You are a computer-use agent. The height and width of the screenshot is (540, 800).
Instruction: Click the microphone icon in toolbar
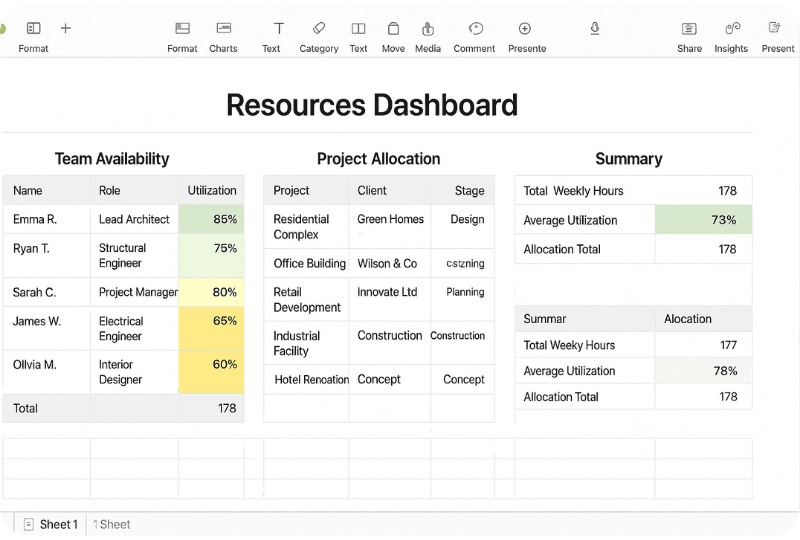click(594, 29)
